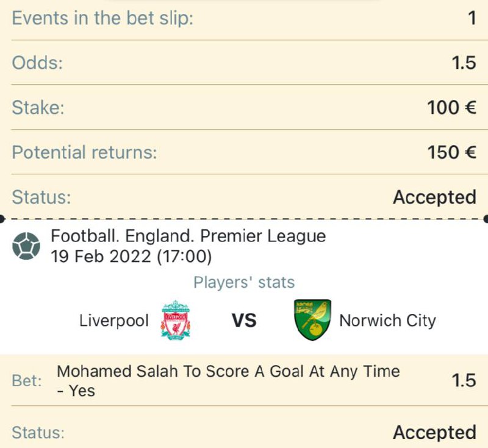
Task: Click the Norwich City club crest
Action: pyautogui.click(x=312, y=320)
